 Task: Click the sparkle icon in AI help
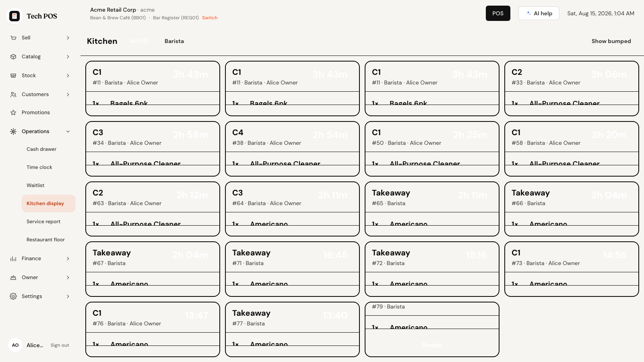click(528, 13)
